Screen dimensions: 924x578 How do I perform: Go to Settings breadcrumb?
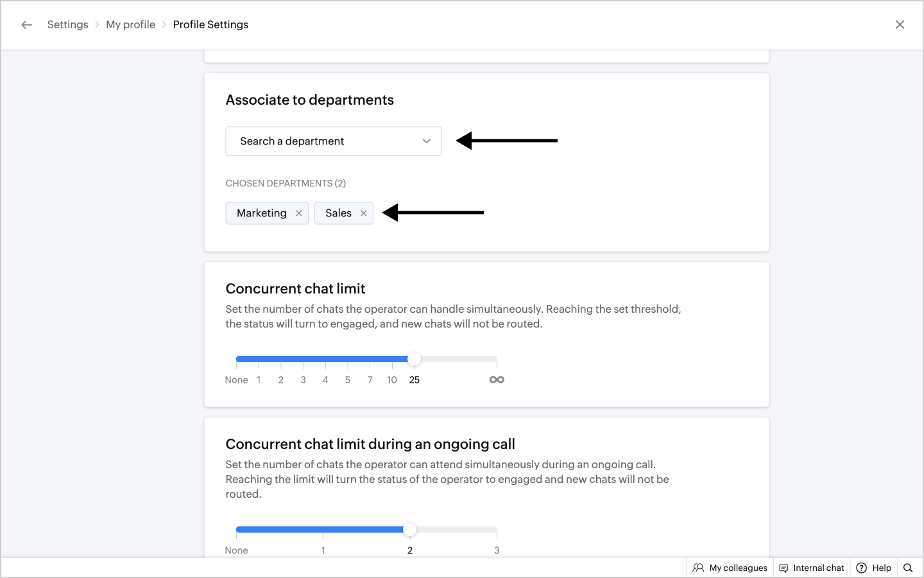[x=67, y=25]
